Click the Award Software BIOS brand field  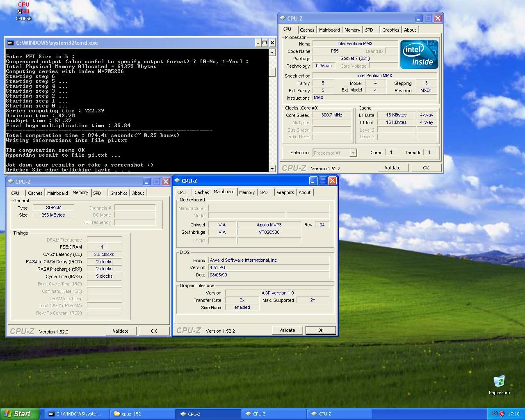pos(269,260)
